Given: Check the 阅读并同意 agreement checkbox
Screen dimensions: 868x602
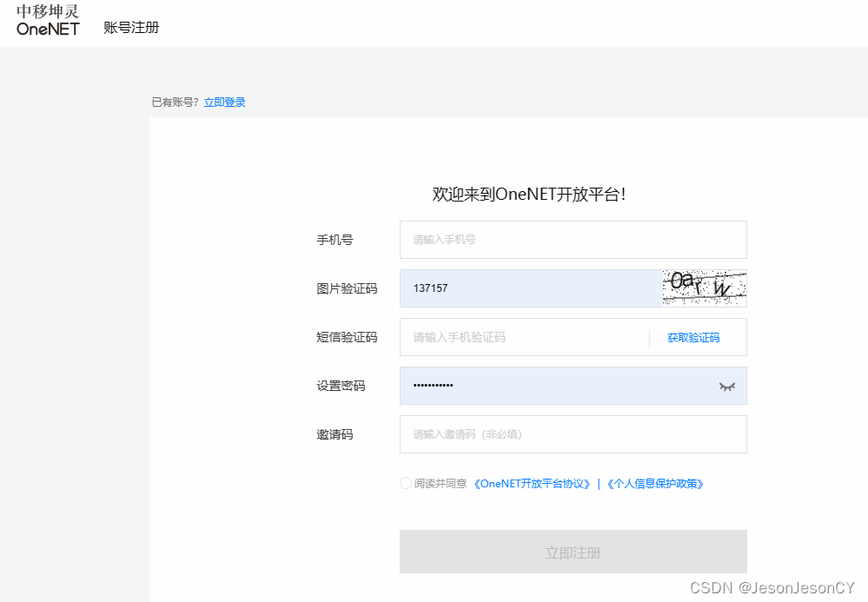Looking at the screenshot, I should point(405,482).
